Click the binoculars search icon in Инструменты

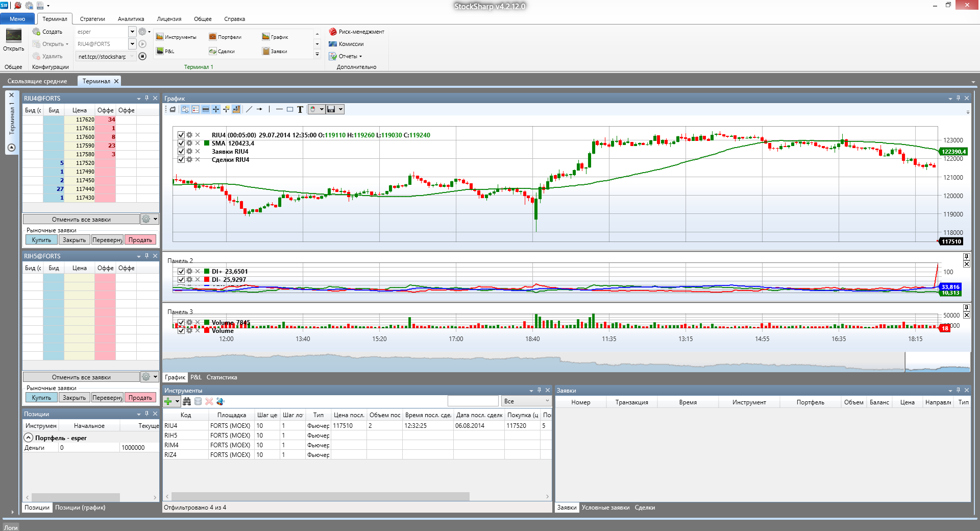click(187, 401)
